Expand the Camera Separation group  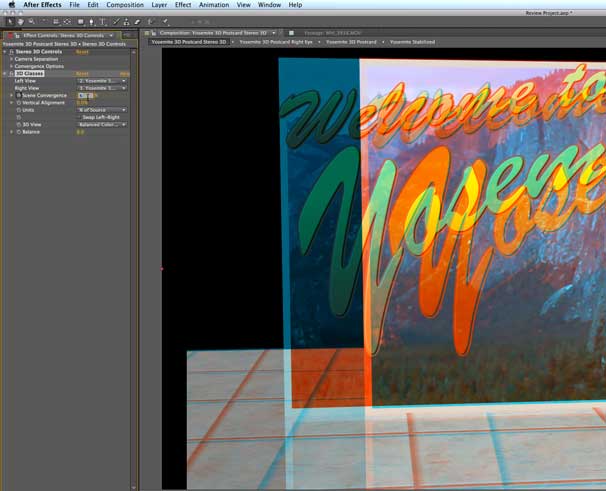[x=11, y=59]
